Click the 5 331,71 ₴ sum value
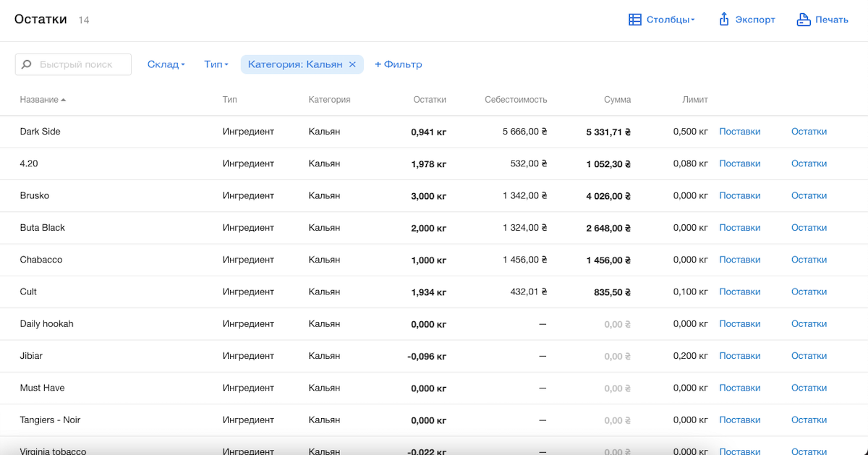Viewport: 868px width, 455px height. click(x=608, y=132)
